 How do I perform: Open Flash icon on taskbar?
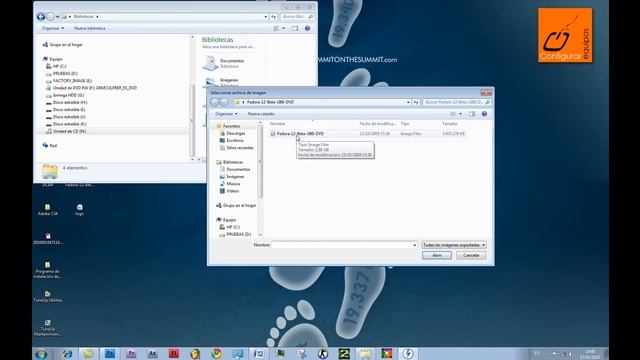[x=173, y=354]
